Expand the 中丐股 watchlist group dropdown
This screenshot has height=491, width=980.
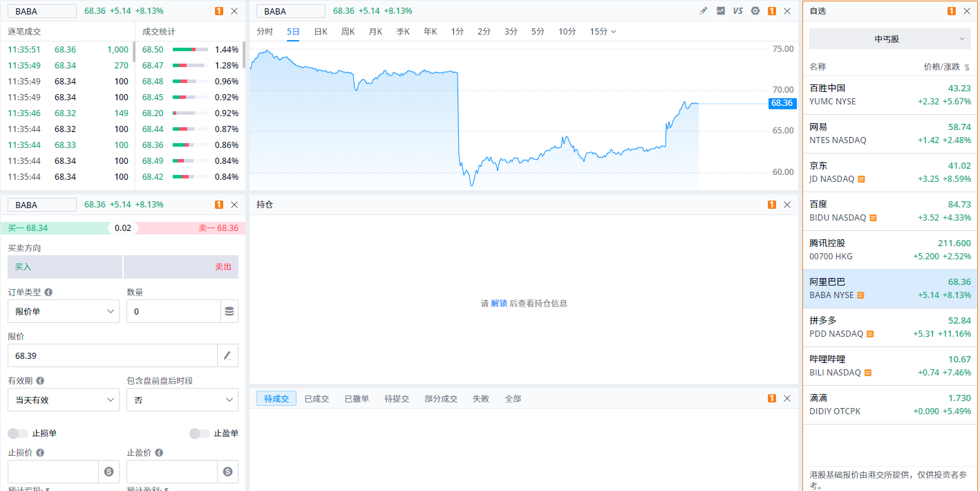click(x=890, y=39)
